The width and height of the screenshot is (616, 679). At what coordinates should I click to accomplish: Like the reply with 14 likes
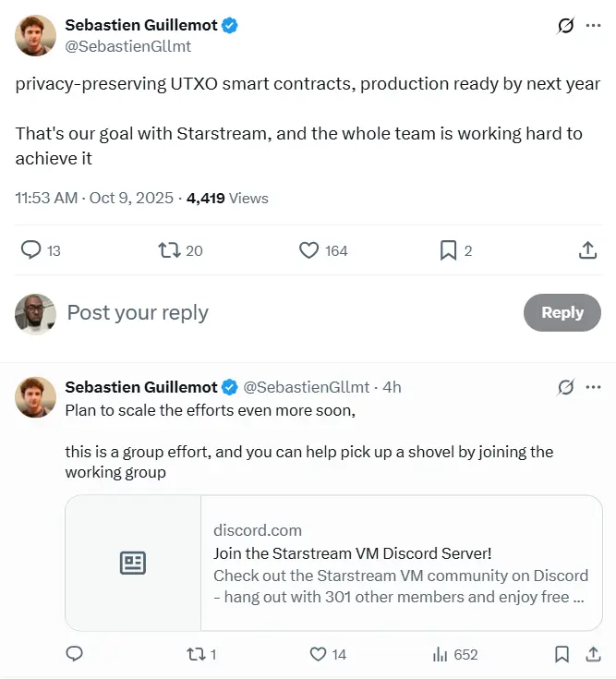318,654
